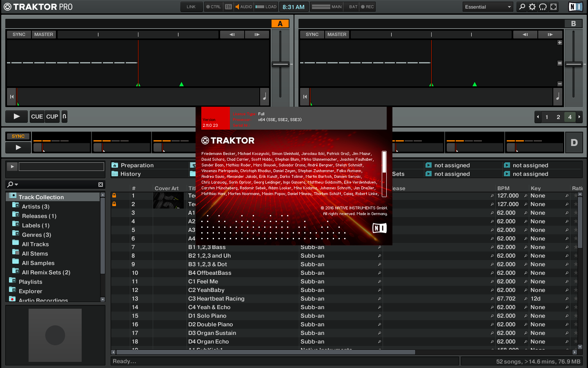
Task: Sort by the Key column header
Action: (535, 188)
